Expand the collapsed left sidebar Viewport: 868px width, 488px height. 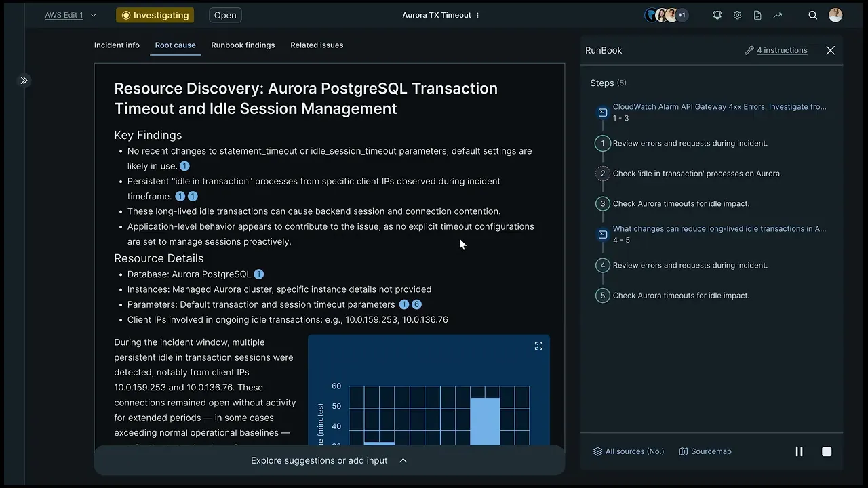(24, 81)
